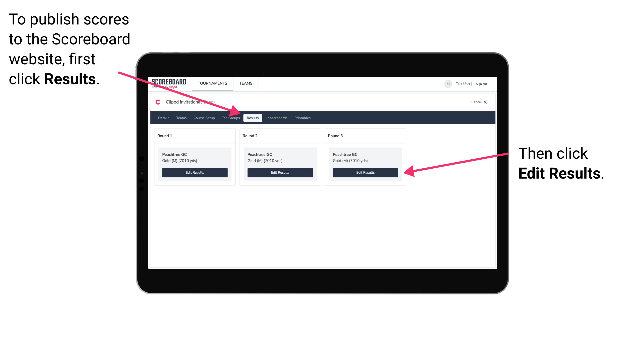Click Edit Results for Round 3
Viewport: 644px width, 346px height.
365,173
